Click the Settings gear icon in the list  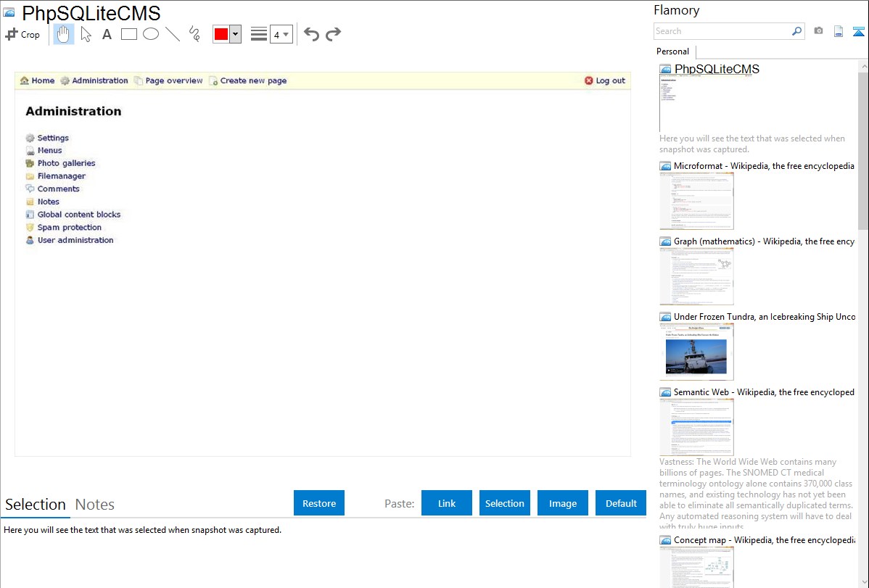(x=30, y=138)
